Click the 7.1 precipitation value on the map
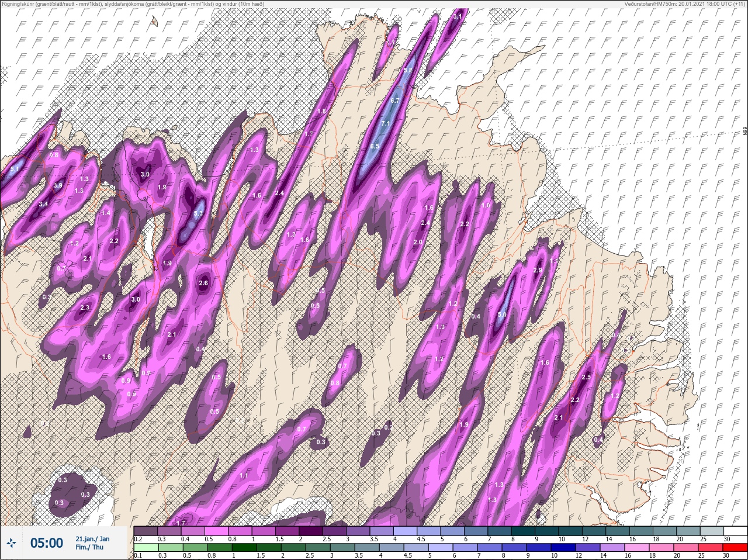Viewport: 748px width, 560px height. [385, 123]
